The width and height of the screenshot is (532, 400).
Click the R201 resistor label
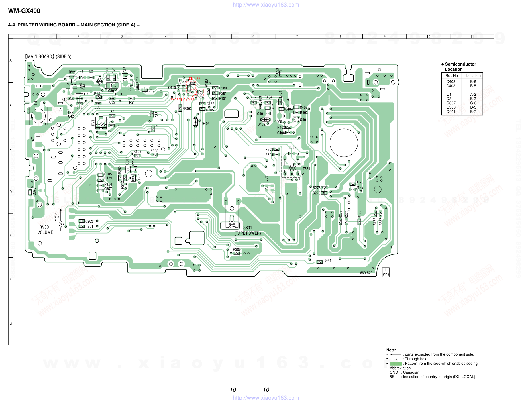click(89, 226)
